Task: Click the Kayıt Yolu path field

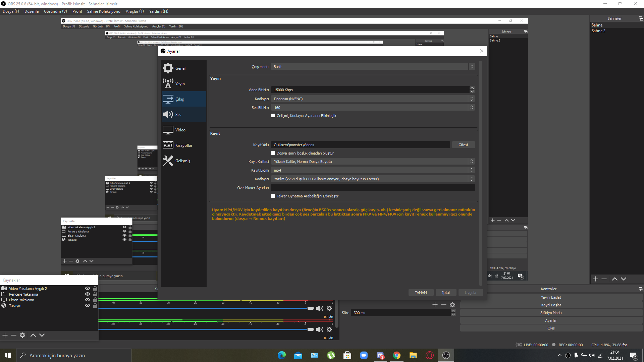Action: tap(360, 145)
